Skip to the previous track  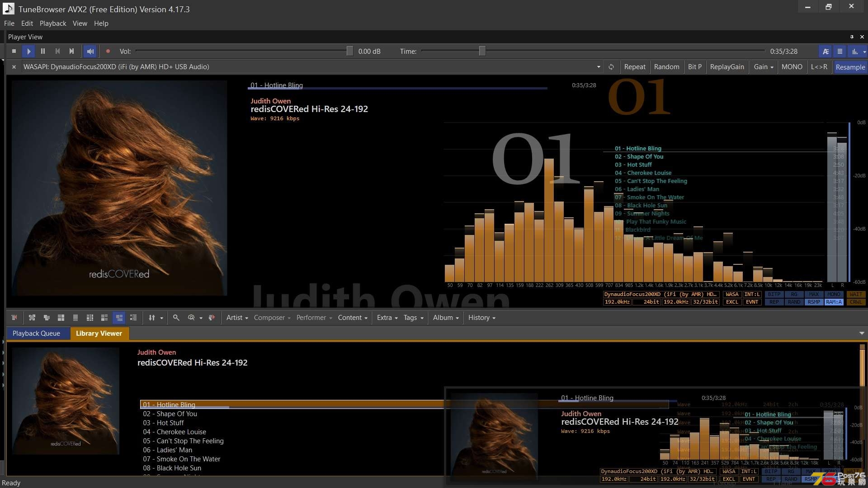pos(57,52)
